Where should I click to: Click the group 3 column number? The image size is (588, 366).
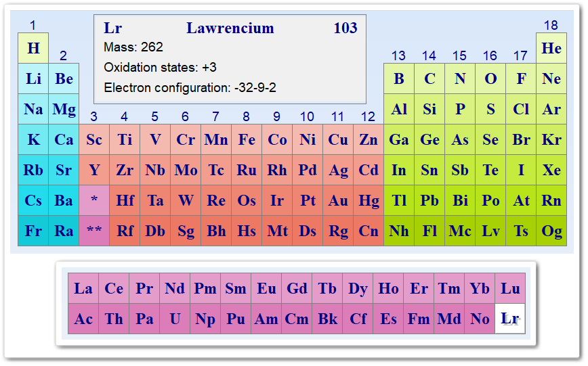pos(93,117)
